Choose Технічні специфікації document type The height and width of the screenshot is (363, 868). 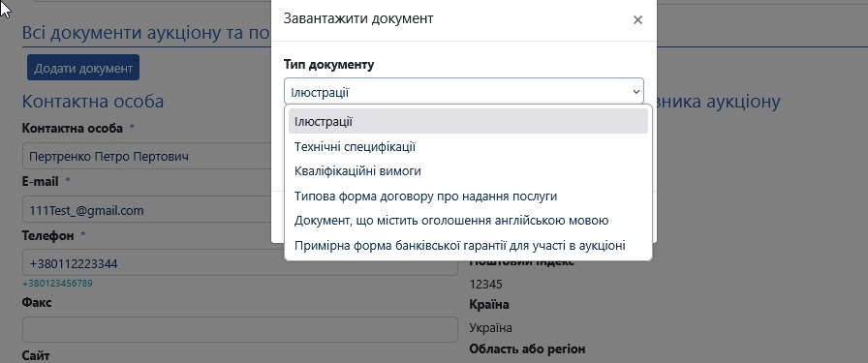tap(468, 146)
